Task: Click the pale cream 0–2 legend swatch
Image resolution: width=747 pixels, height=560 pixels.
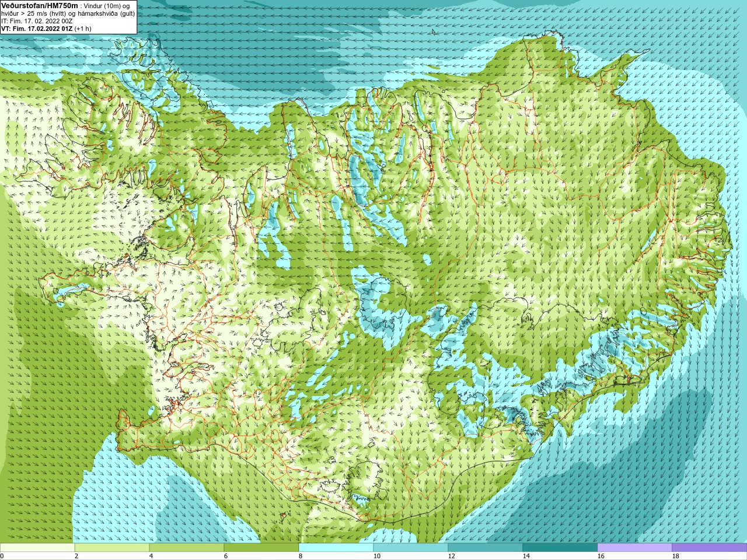Action: (37, 548)
